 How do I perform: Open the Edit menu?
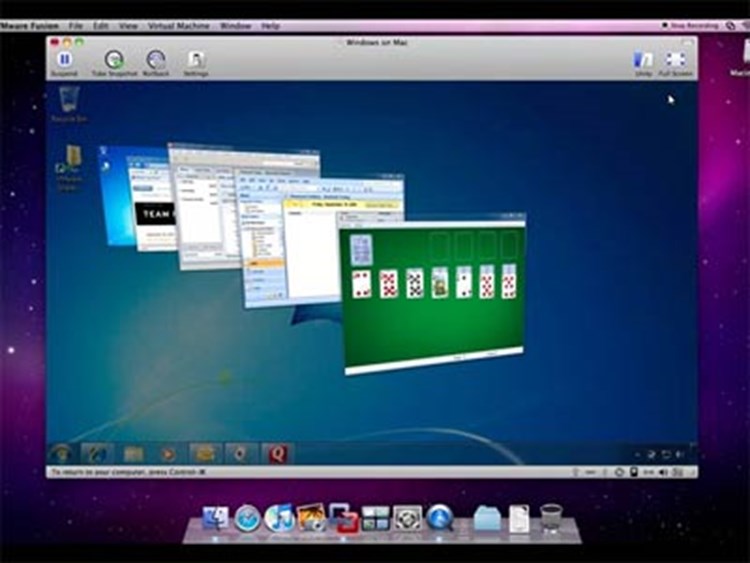pyautogui.click(x=100, y=26)
